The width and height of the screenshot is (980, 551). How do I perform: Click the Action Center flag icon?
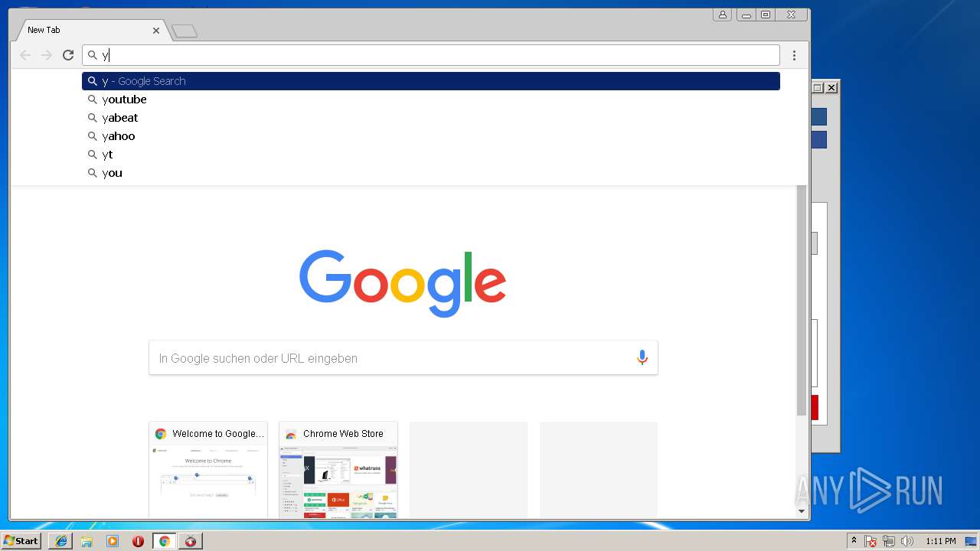click(x=871, y=541)
